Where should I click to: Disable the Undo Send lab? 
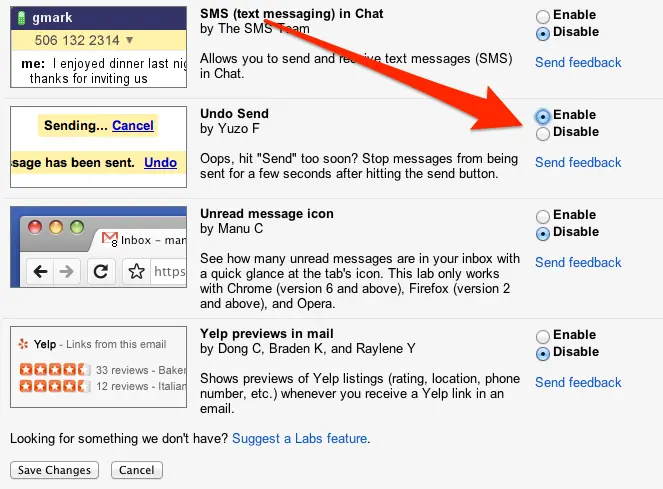(x=542, y=134)
